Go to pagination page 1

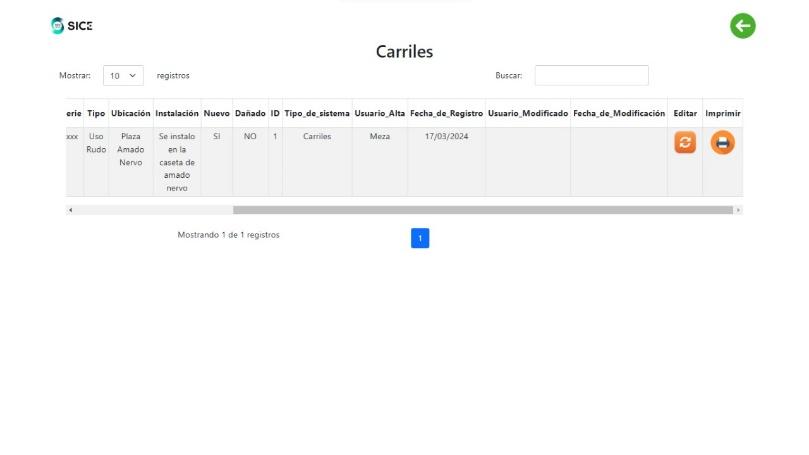pos(420,238)
